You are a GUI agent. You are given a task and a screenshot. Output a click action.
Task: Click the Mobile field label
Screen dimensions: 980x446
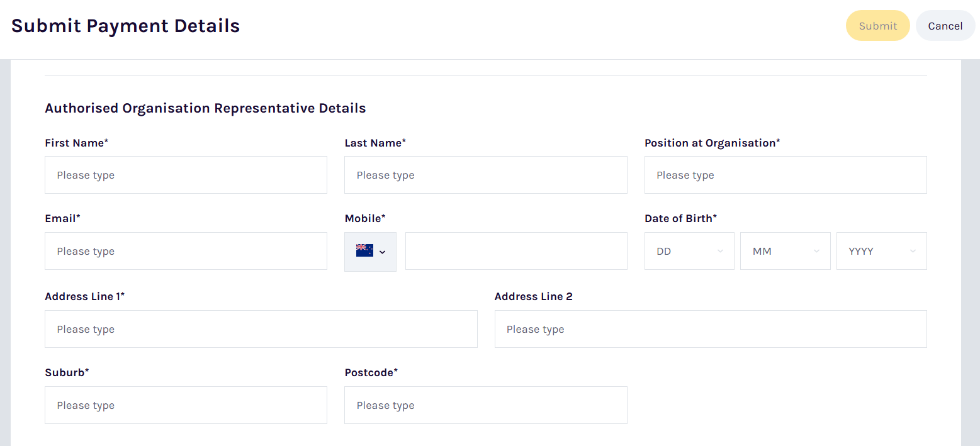[x=364, y=218]
